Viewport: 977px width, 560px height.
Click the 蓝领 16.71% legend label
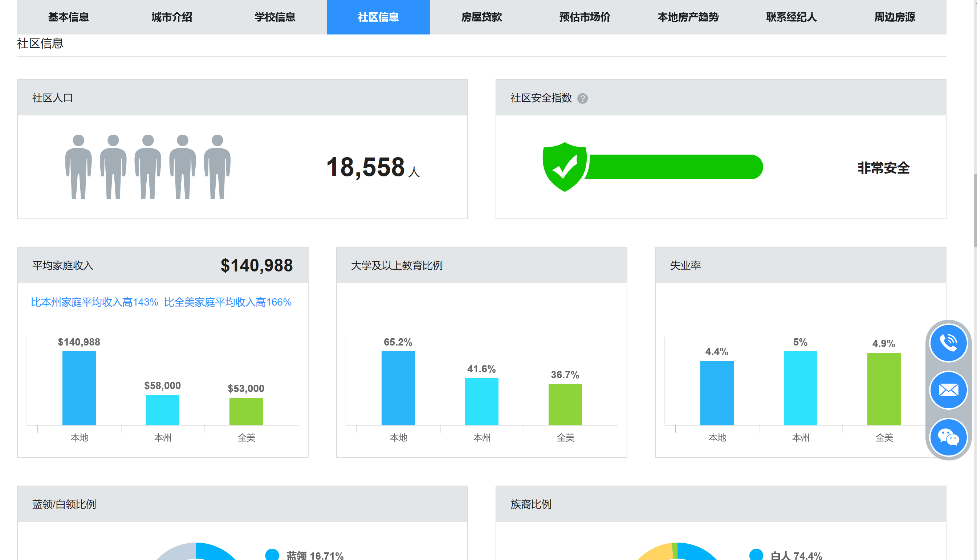pyautogui.click(x=315, y=555)
